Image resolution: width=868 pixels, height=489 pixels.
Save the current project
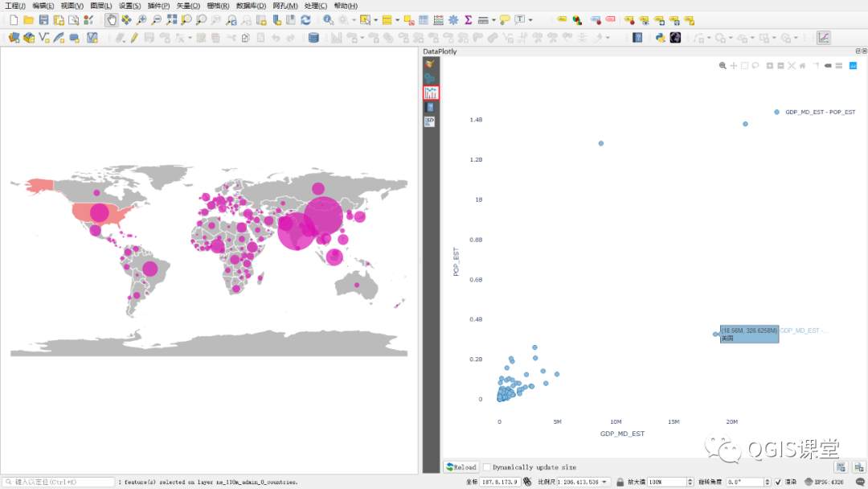pos(43,20)
